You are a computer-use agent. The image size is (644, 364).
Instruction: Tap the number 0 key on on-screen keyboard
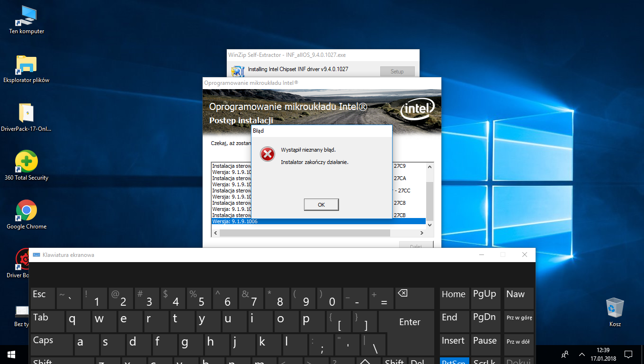click(329, 299)
